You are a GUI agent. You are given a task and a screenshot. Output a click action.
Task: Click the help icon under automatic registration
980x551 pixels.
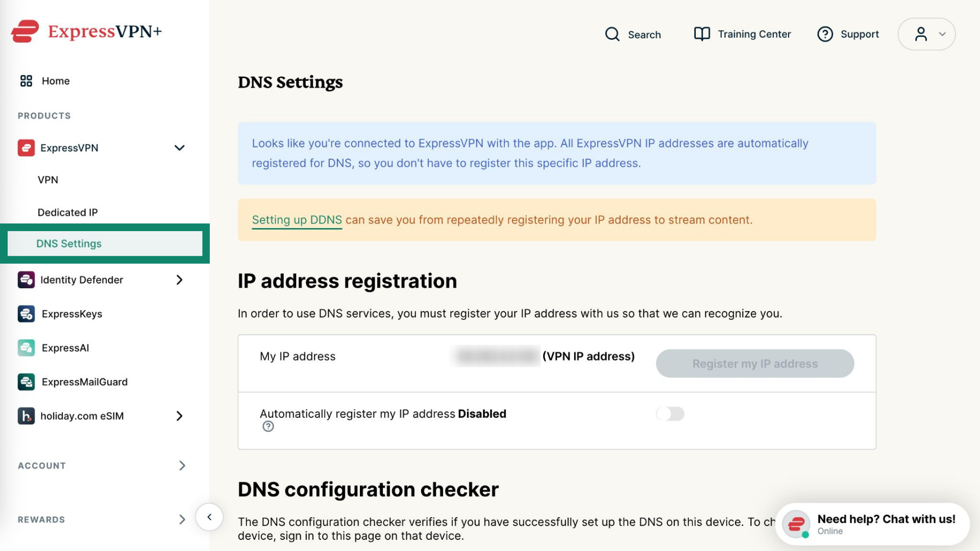(x=268, y=427)
